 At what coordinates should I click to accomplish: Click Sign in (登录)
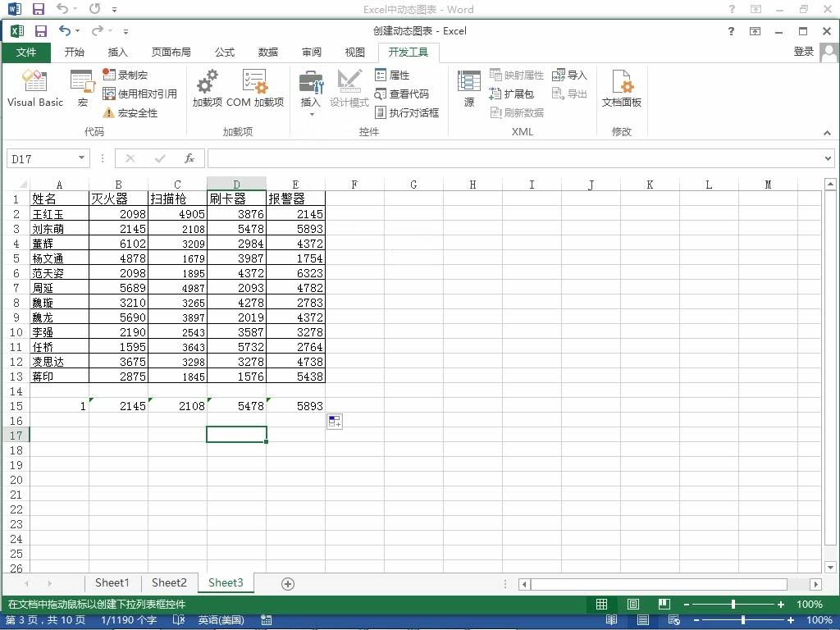click(804, 52)
